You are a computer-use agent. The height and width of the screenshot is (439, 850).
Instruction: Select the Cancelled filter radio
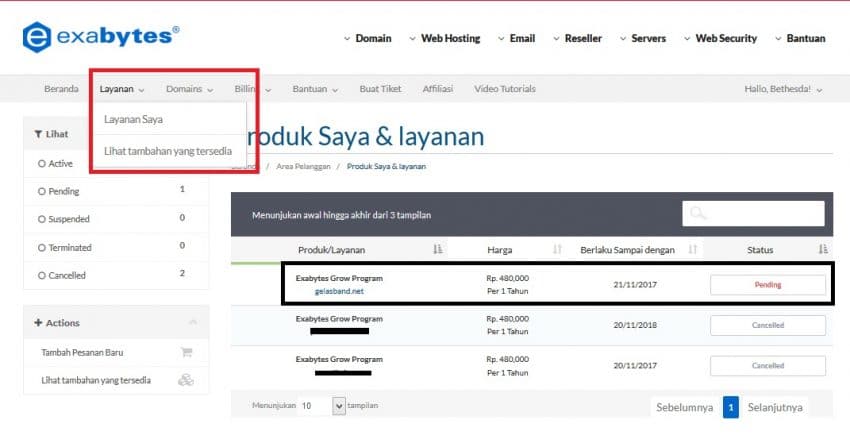point(42,275)
